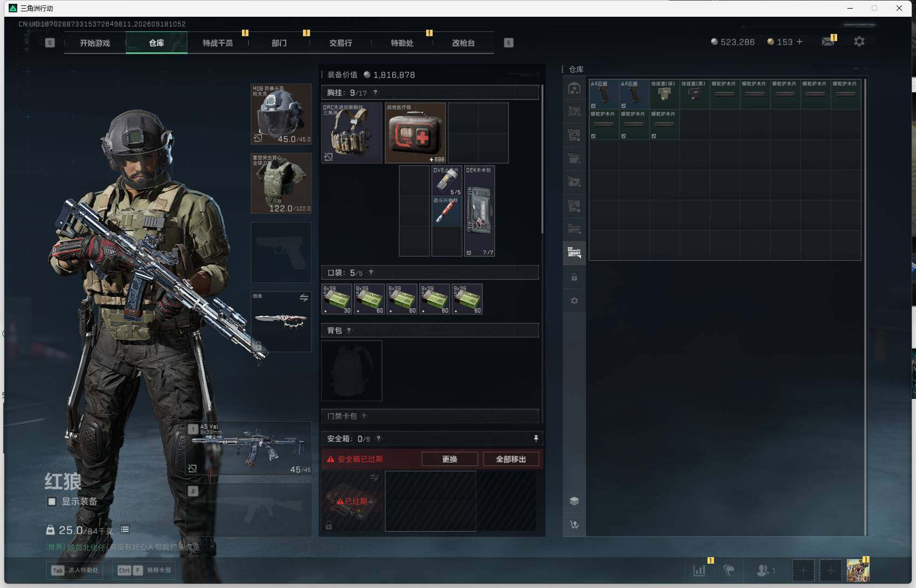Select the empty secondary weapon slot 2
Viewport: 916px width, 588px height.
[x=249, y=510]
